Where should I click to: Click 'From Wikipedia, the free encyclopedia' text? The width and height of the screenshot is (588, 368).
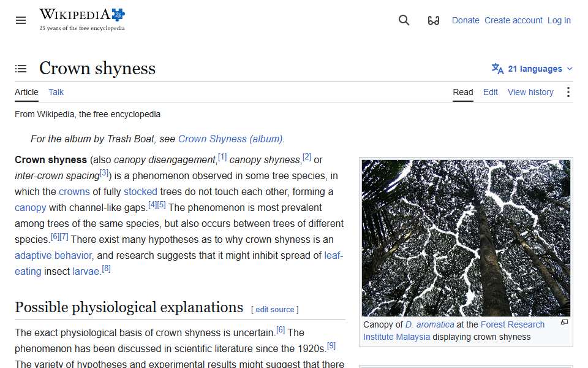(88, 114)
